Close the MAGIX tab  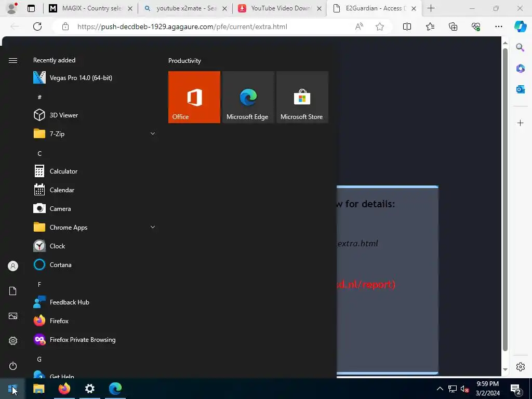(130, 9)
